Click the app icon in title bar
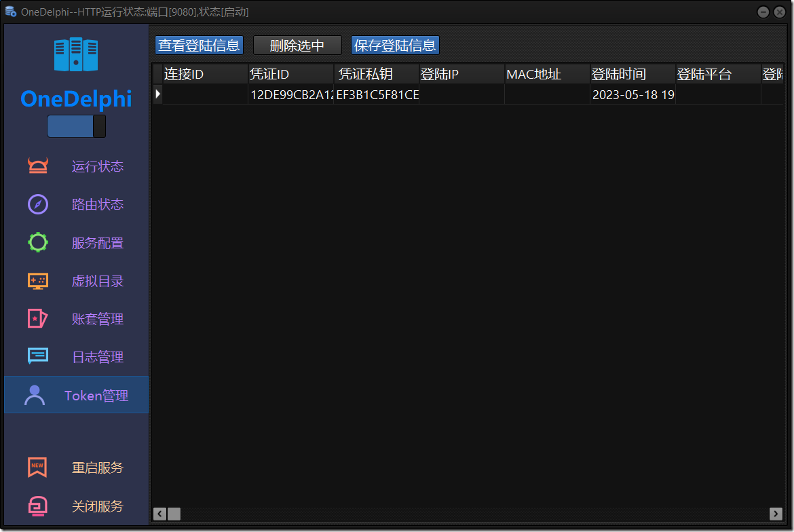 11,12
